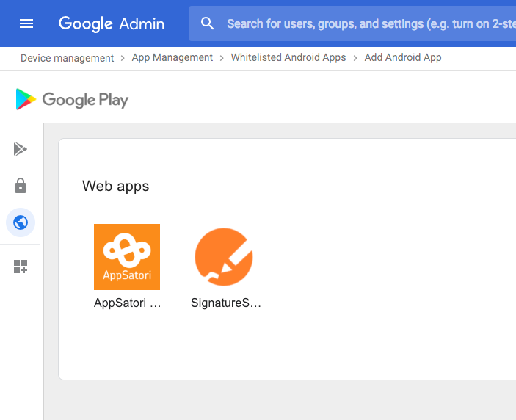Go to Device management breadcrumb
This screenshot has width=516, height=420.
(x=67, y=57)
